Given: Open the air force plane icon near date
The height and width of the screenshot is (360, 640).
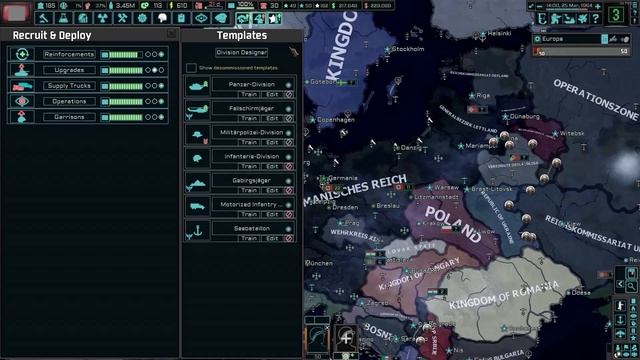Looking at the screenshot, I should point(582,18).
